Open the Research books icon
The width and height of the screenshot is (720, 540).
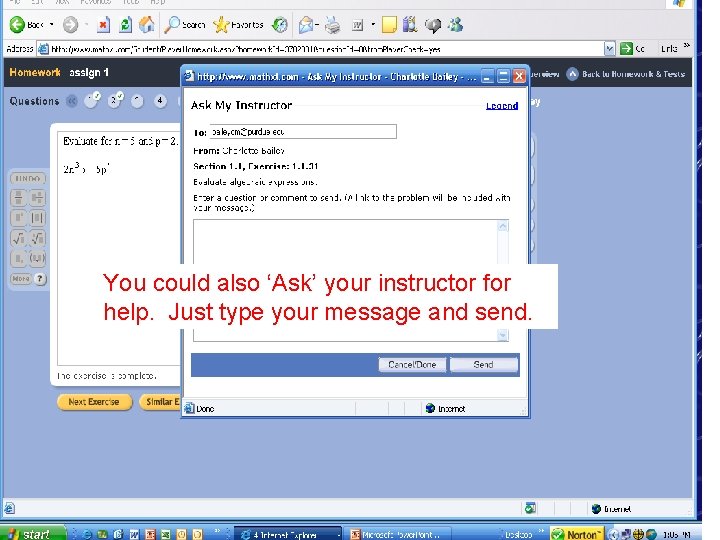coord(410,24)
